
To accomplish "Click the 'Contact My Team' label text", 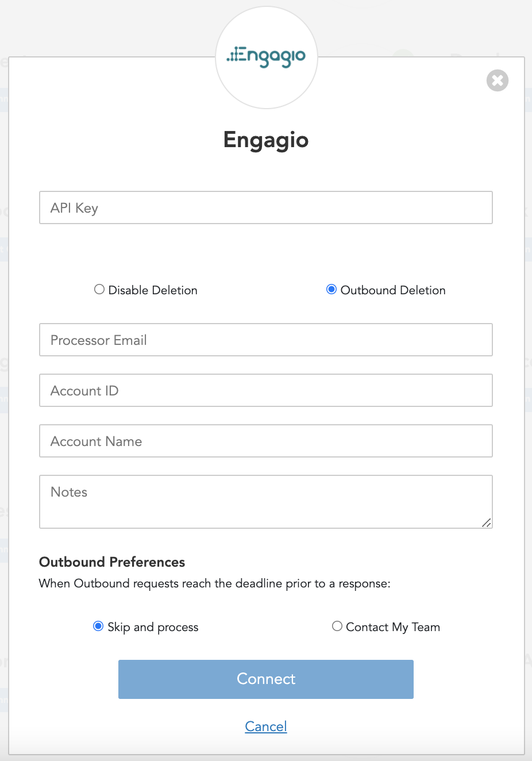I will (393, 627).
